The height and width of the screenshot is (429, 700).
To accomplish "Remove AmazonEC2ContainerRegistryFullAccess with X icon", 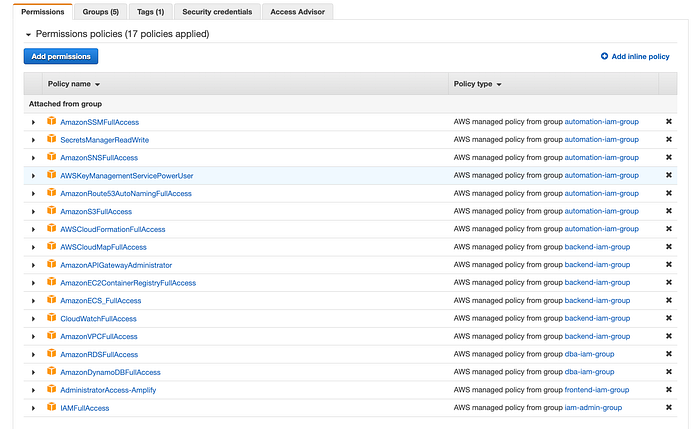I will coord(669,282).
